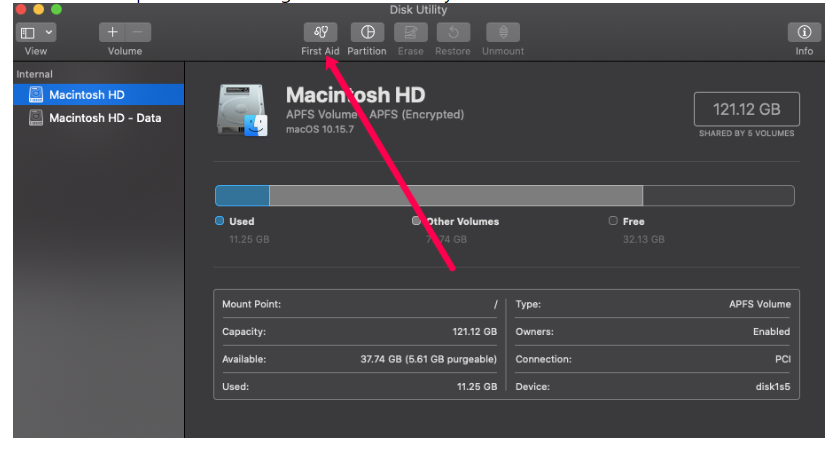Click the Used legend marker
The width and height of the screenshot is (839, 452).
219,221
